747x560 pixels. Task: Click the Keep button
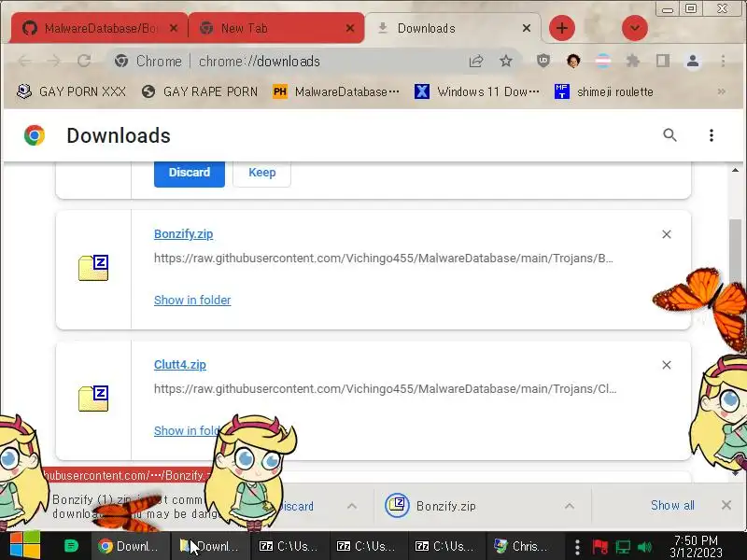pos(262,173)
